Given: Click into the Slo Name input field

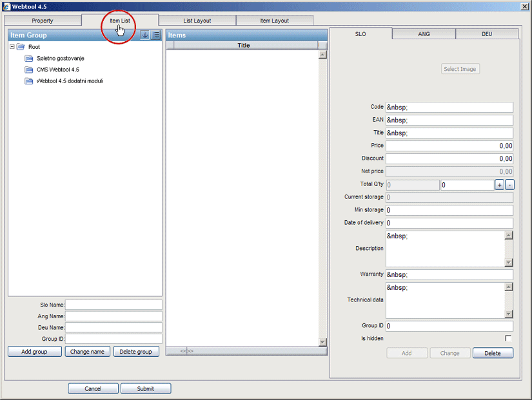Looking at the screenshot, I should click(x=113, y=305).
